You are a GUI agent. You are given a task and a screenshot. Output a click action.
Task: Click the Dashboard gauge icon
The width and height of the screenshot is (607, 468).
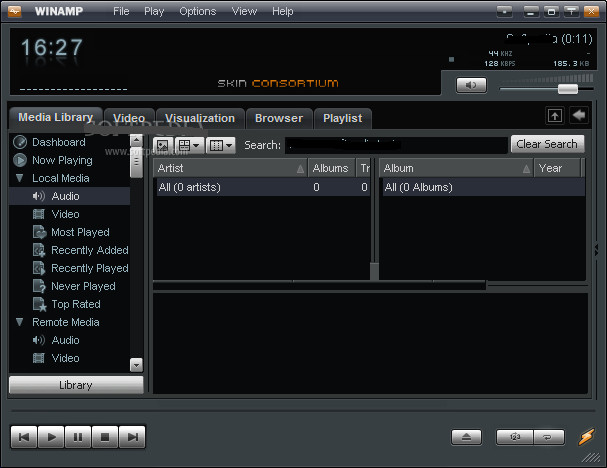click(20, 142)
